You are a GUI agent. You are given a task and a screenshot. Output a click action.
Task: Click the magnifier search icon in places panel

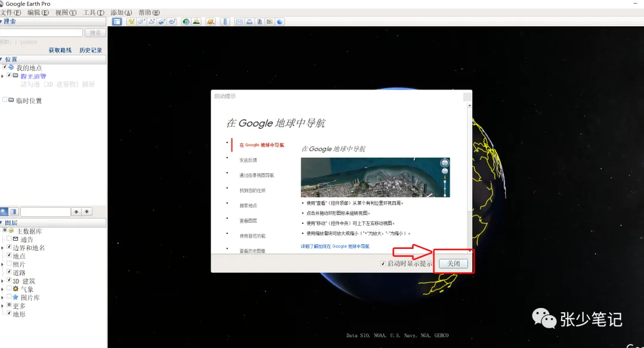click(x=4, y=211)
